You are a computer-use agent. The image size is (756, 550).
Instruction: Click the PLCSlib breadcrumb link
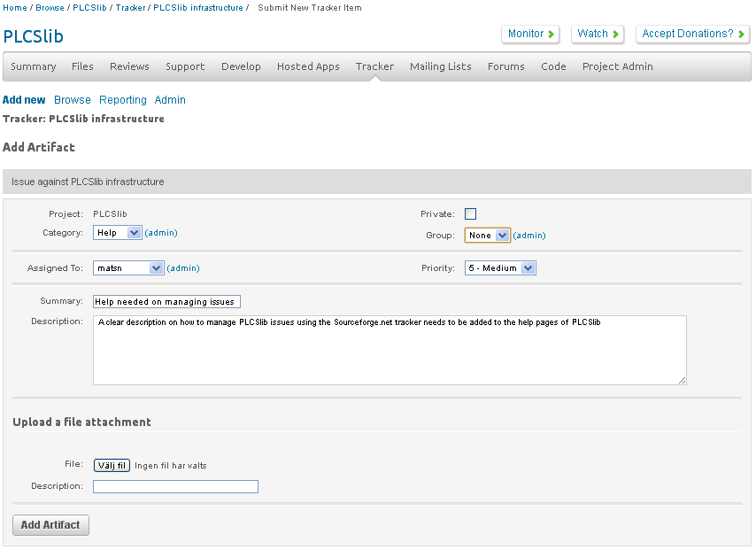[x=89, y=8]
